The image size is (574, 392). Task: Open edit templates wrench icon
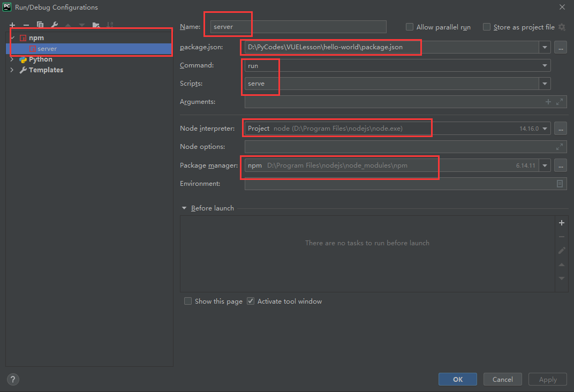point(54,25)
